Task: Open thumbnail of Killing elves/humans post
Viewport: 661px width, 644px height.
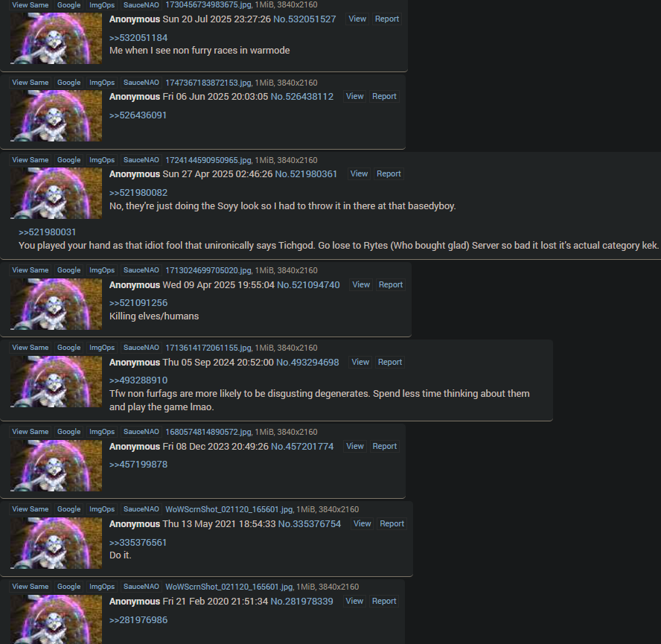Action: coord(56,304)
